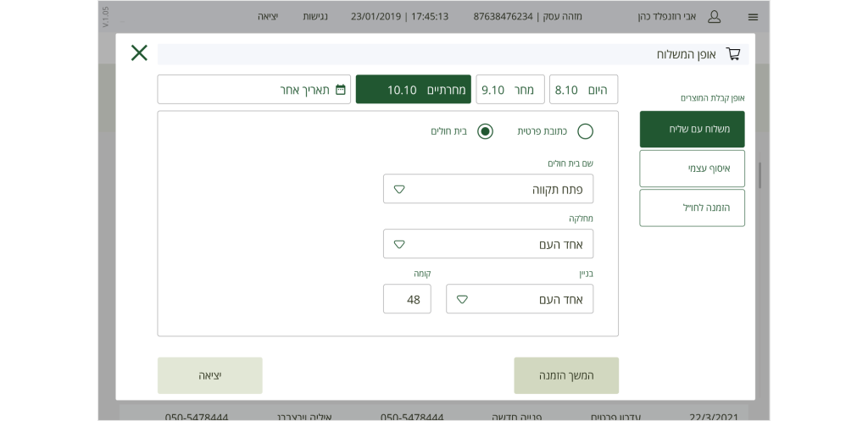The width and height of the screenshot is (868, 421).
Task: Click the קומה floor input field
Action: [407, 299]
